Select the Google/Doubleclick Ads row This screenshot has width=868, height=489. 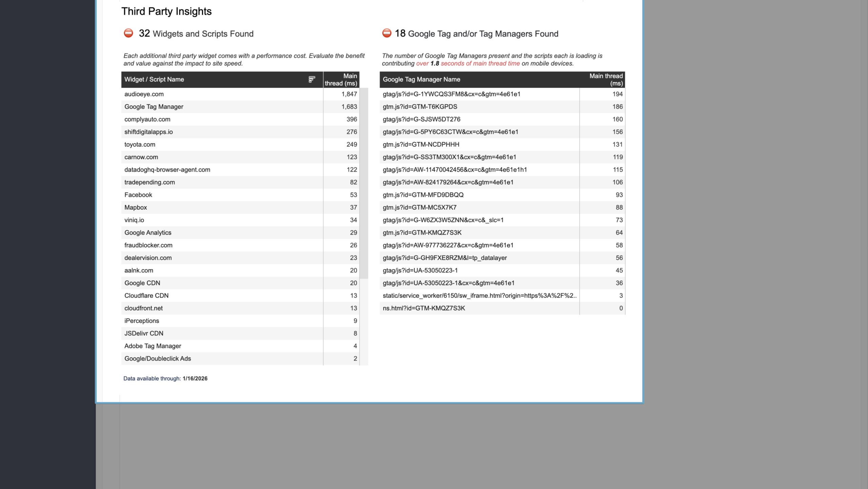pos(240,359)
